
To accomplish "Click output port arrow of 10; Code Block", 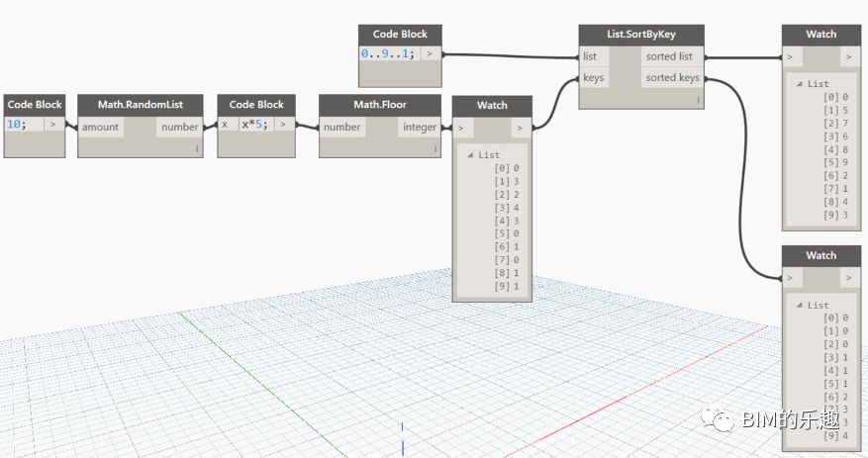I will click(53, 124).
